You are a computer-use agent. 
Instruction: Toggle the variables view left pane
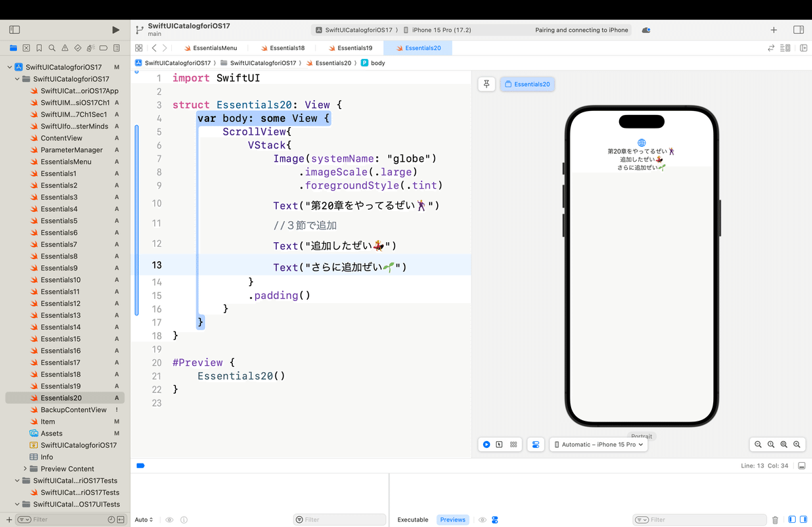[792, 520]
